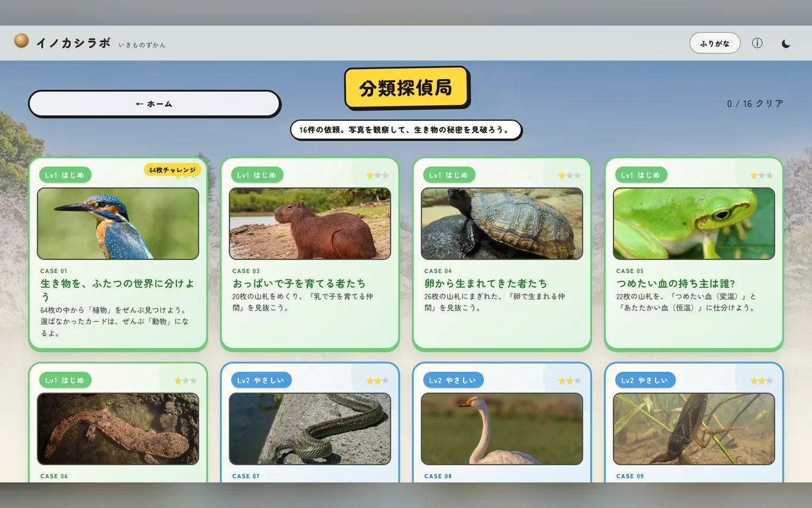
Task: Click Lv1 はじめ tag on CASE 05 card
Action: (641, 175)
